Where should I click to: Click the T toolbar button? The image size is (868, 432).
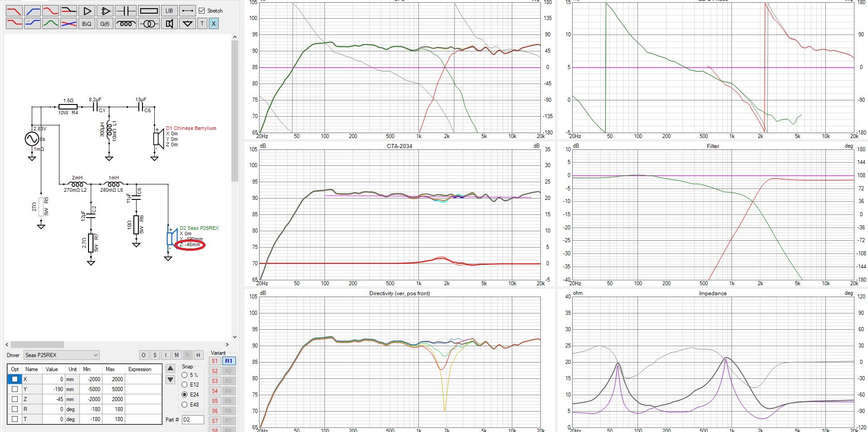coord(202,23)
